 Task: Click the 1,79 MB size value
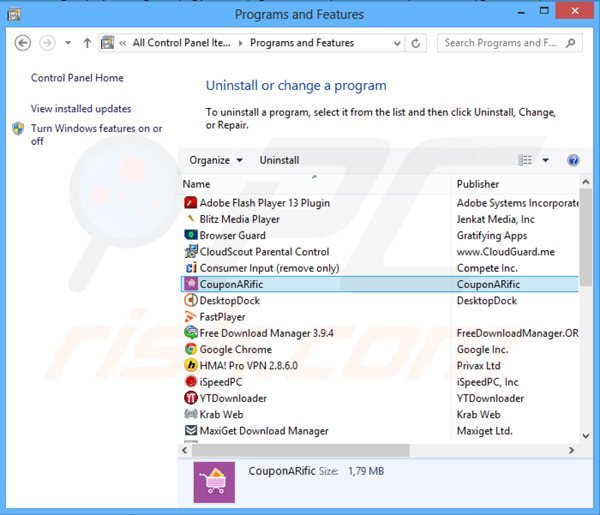(x=366, y=471)
